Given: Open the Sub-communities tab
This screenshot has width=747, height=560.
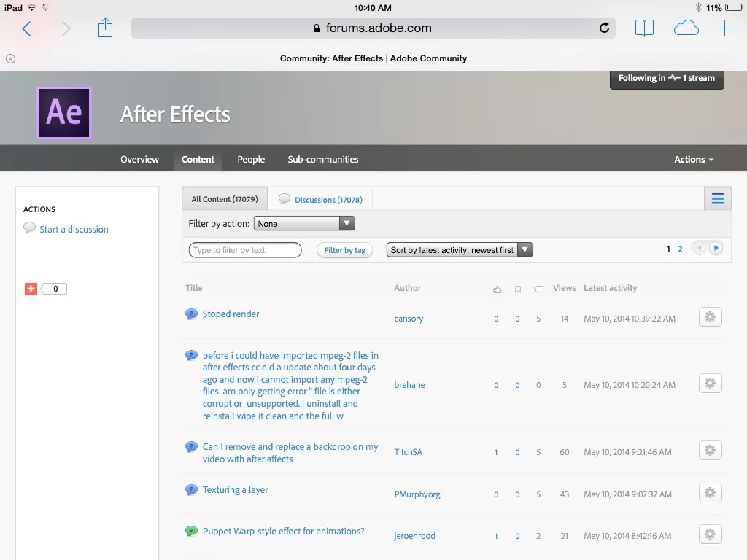Looking at the screenshot, I should 323,160.
